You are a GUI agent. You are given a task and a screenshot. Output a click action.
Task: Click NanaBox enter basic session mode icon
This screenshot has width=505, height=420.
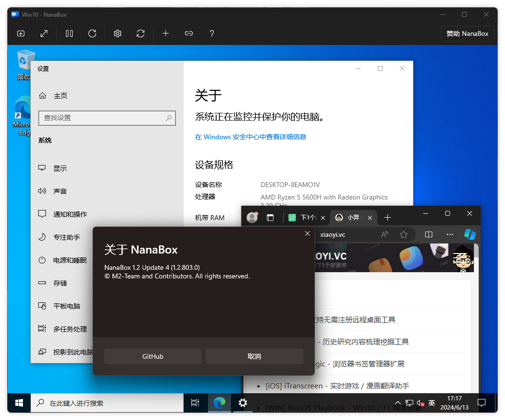pyautogui.click(x=21, y=33)
